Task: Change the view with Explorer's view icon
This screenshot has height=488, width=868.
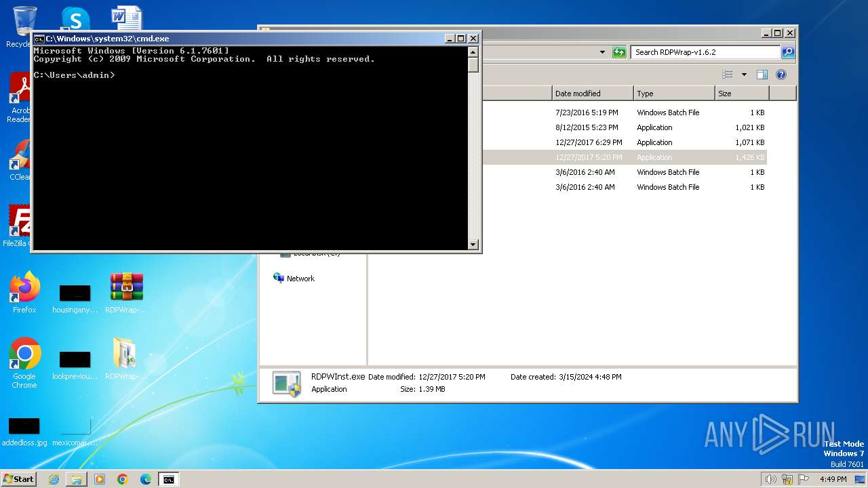Action: point(728,75)
